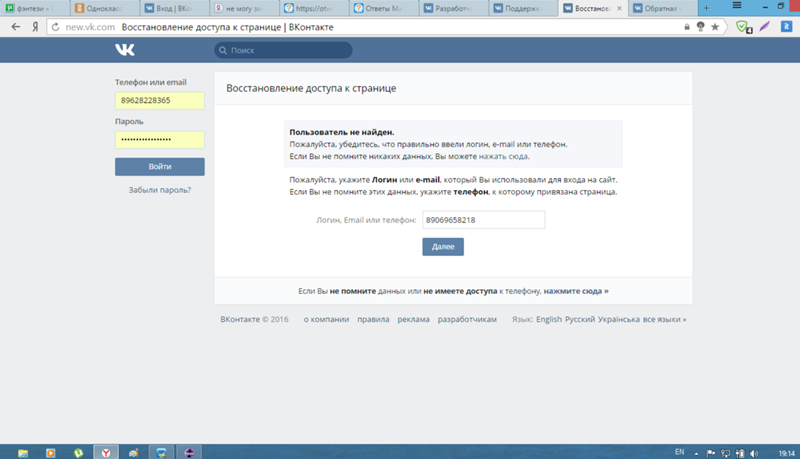800x459 pixels.
Task: Open the green uTorrent taskbar icon
Action: tap(78, 452)
